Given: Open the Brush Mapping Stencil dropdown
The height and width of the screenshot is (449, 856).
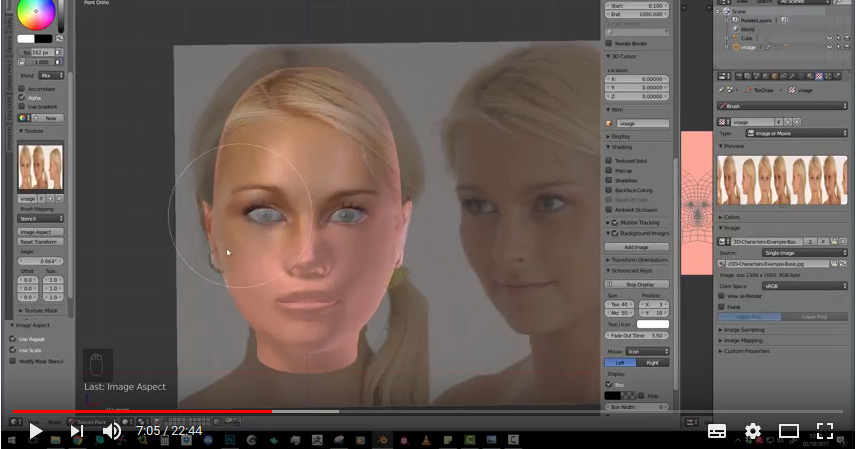Looking at the screenshot, I should [41, 218].
